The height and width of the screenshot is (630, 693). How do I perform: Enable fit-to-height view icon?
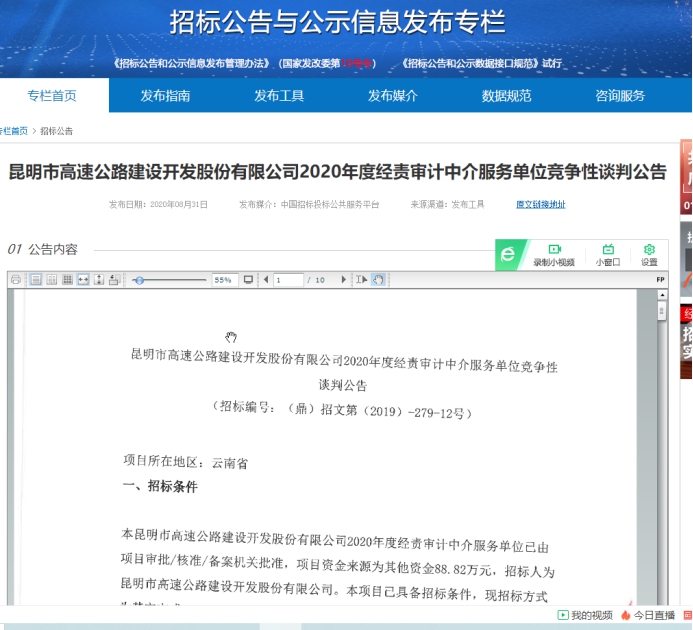coord(99,280)
